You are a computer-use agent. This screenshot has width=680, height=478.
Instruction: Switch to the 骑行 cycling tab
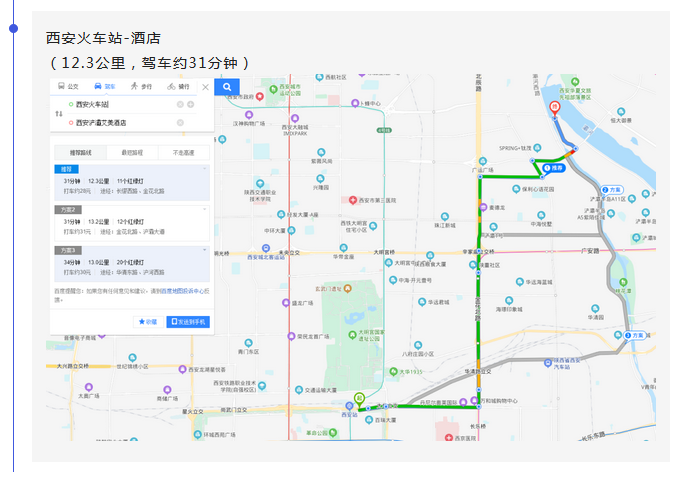pos(178,86)
